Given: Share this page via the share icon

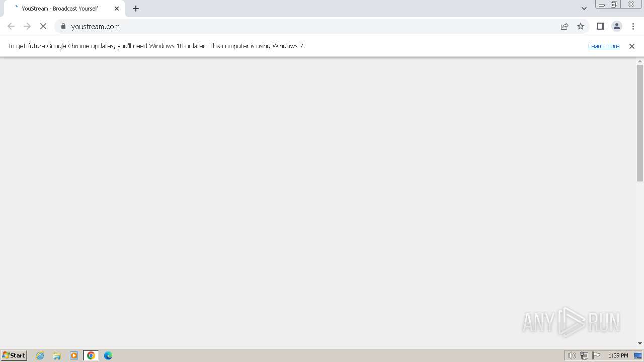Looking at the screenshot, I should (x=565, y=26).
